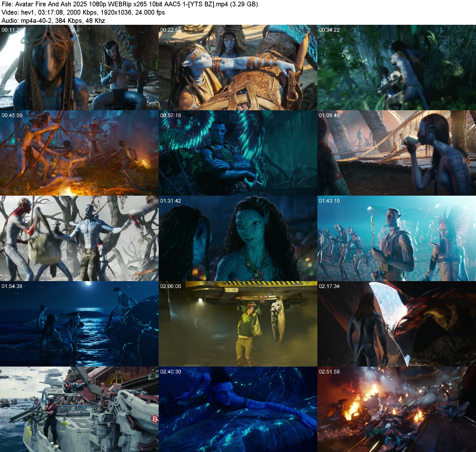Click the firelit battle frame 00:45:50
This screenshot has height=452, width=476.
(79, 153)
